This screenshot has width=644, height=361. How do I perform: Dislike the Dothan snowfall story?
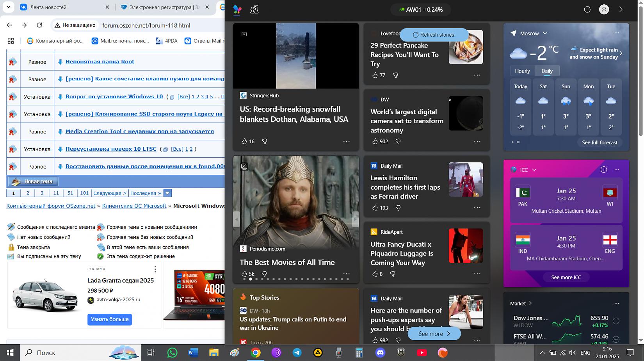point(265,141)
